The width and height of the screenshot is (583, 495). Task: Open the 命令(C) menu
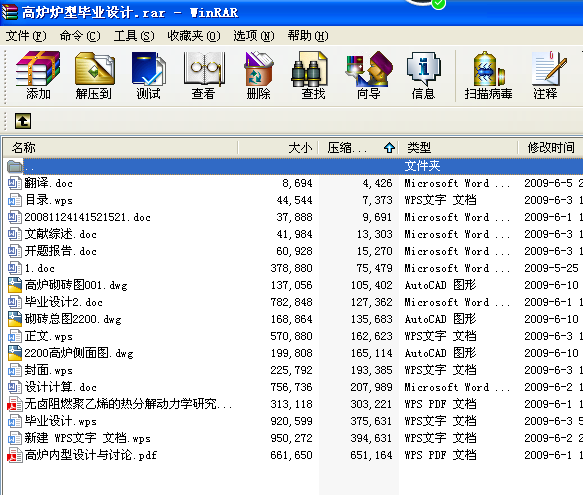pyautogui.click(x=80, y=36)
